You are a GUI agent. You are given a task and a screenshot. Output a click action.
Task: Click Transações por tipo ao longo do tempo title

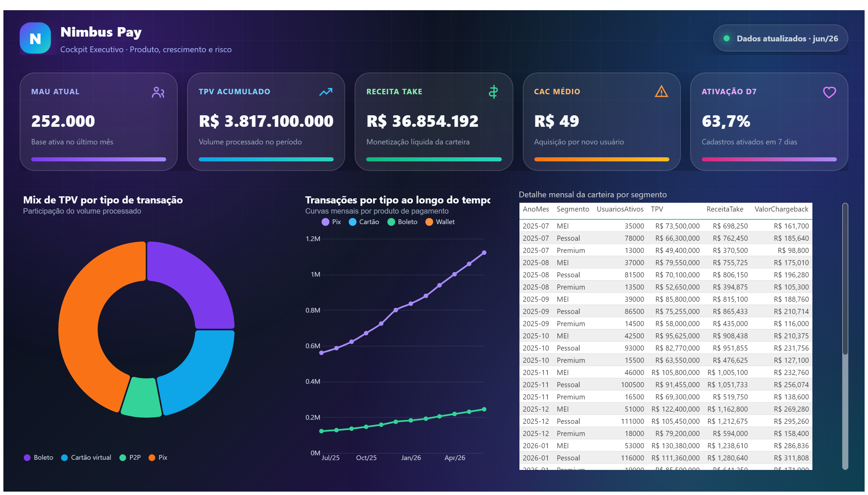[x=397, y=200]
